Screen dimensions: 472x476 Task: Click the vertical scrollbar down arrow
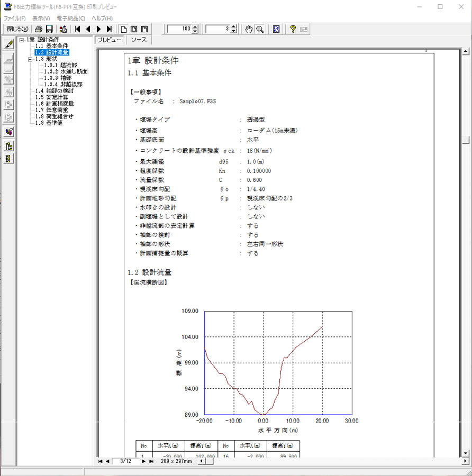466,453
